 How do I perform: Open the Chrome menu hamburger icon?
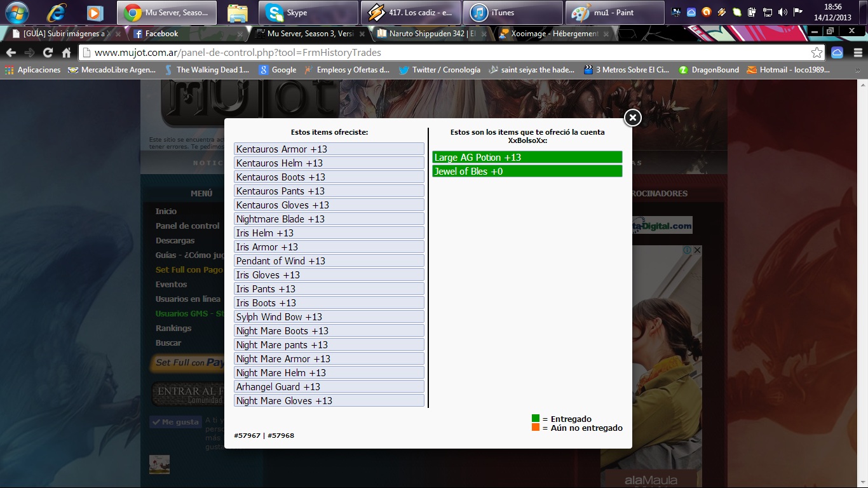857,53
